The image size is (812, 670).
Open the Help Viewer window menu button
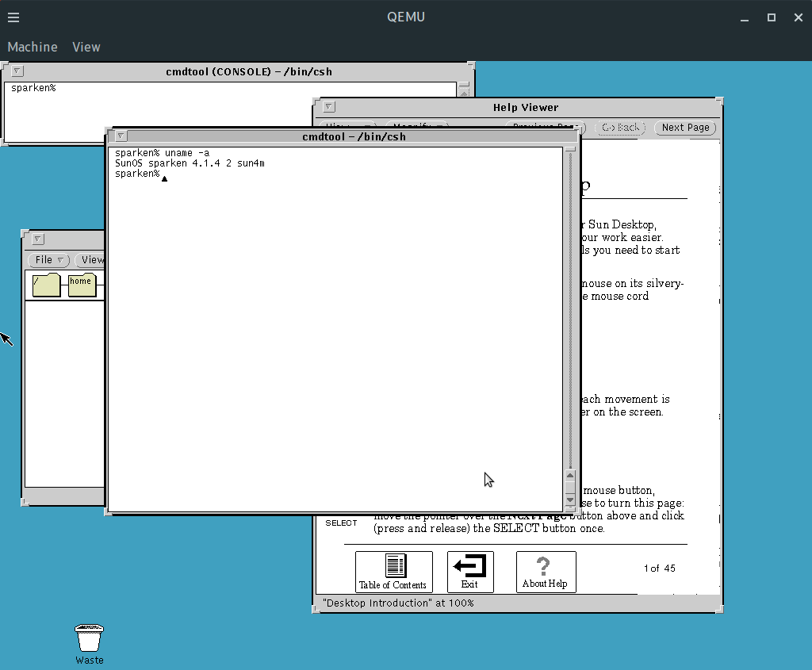pyautogui.click(x=329, y=107)
